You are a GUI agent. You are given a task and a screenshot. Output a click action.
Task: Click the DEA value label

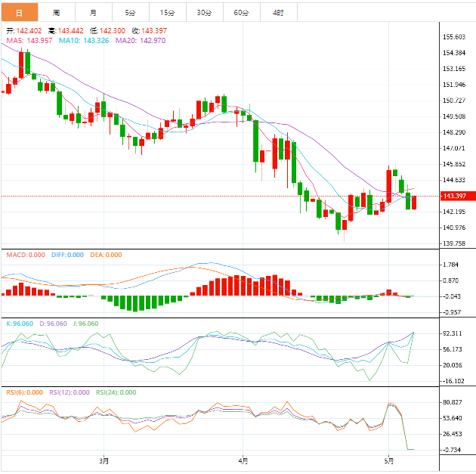[x=107, y=255]
